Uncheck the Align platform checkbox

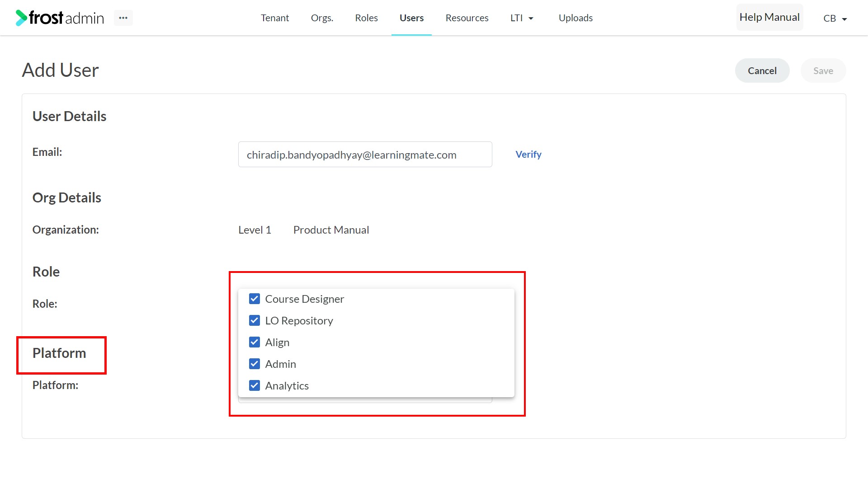click(255, 343)
